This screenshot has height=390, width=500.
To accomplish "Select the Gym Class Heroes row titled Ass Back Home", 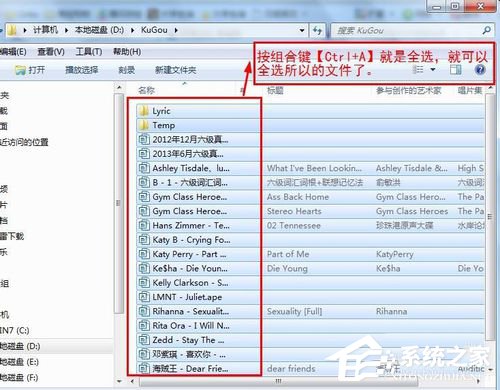I will (x=311, y=197).
